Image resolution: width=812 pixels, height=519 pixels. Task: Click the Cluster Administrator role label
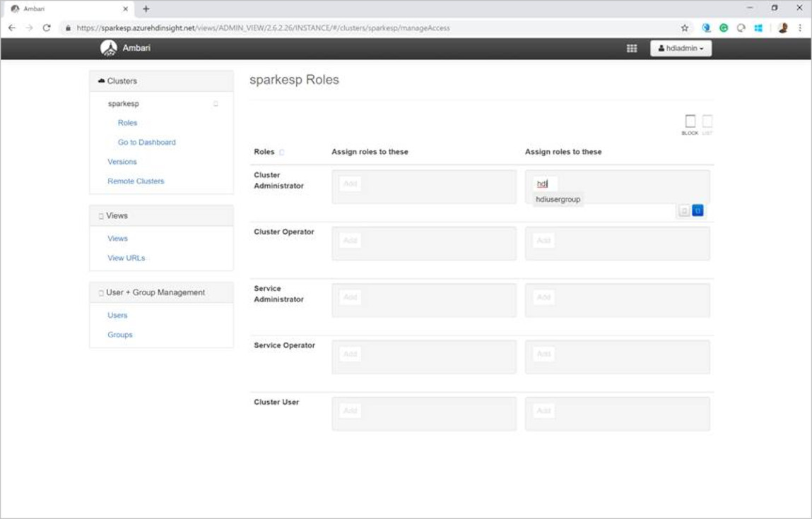(278, 181)
